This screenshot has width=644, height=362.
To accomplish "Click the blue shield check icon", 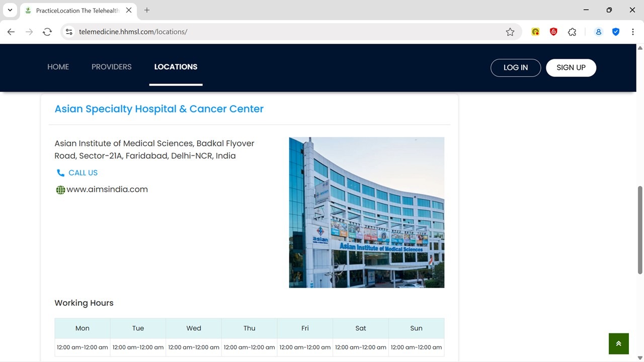I will 616,32.
